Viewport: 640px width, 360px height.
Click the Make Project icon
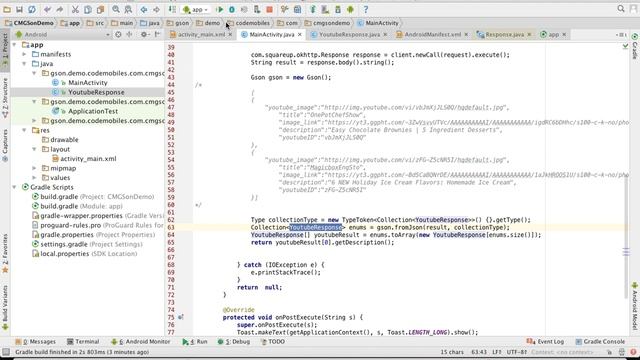(x=172, y=9)
